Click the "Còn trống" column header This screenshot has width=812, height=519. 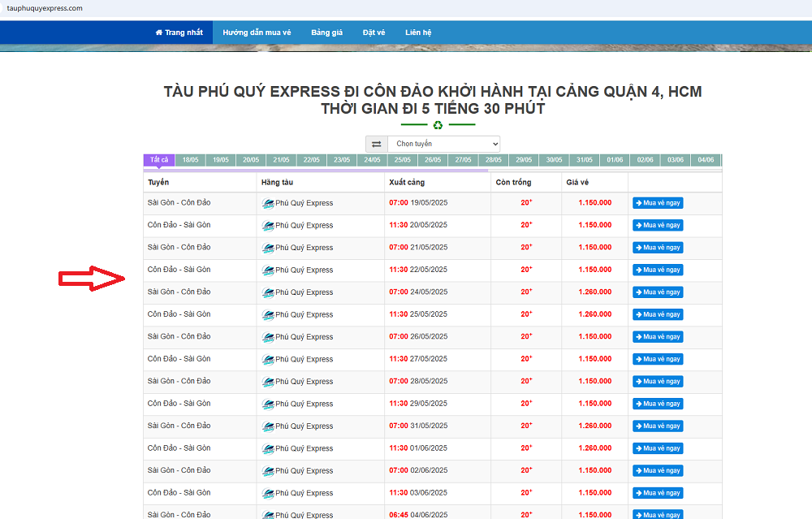click(x=513, y=182)
